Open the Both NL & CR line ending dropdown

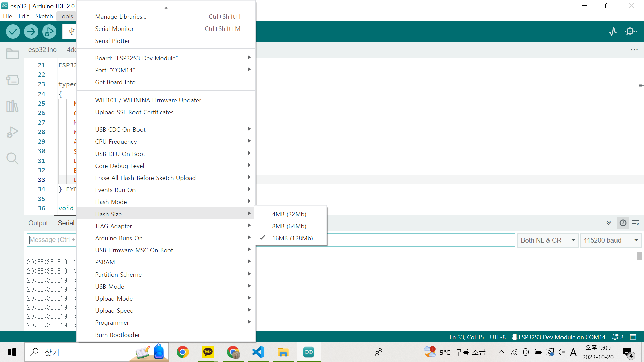[x=548, y=240]
